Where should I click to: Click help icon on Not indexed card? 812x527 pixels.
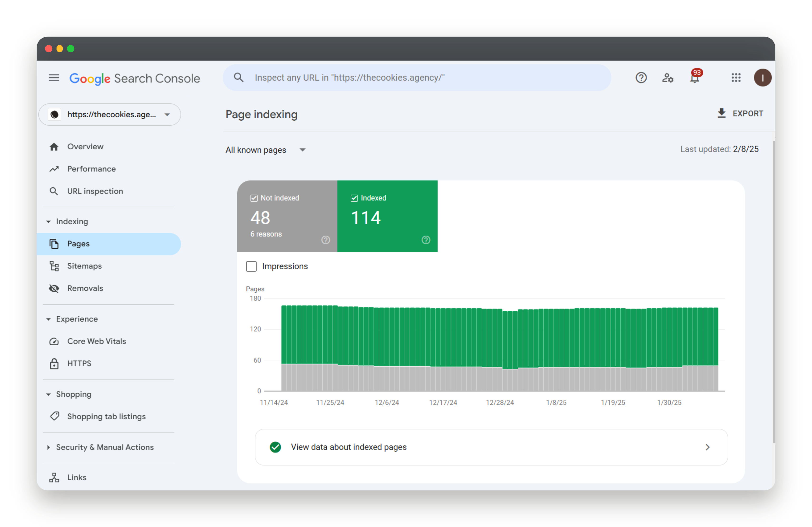click(x=325, y=240)
